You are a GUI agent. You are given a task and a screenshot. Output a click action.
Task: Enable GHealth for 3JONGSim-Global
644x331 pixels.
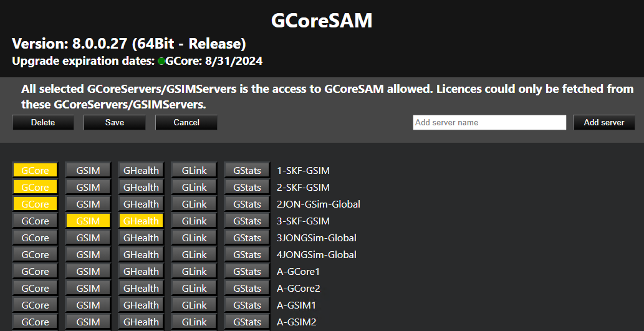[x=141, y=237]
